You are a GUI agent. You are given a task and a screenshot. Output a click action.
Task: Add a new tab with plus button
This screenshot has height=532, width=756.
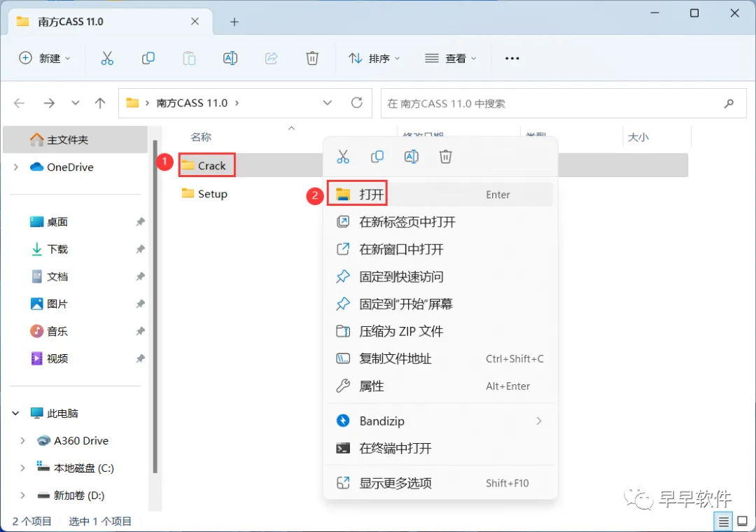pyautogui.click(x=234, y=22)
